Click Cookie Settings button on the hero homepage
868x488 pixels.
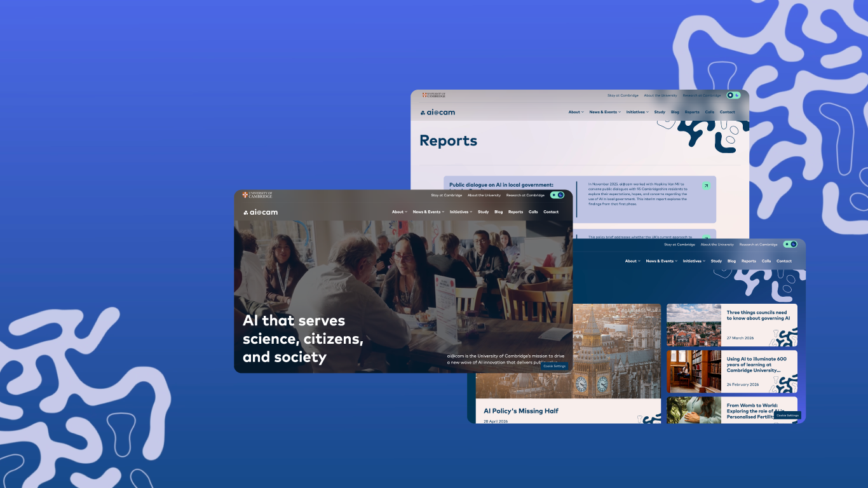coord(554,366)
